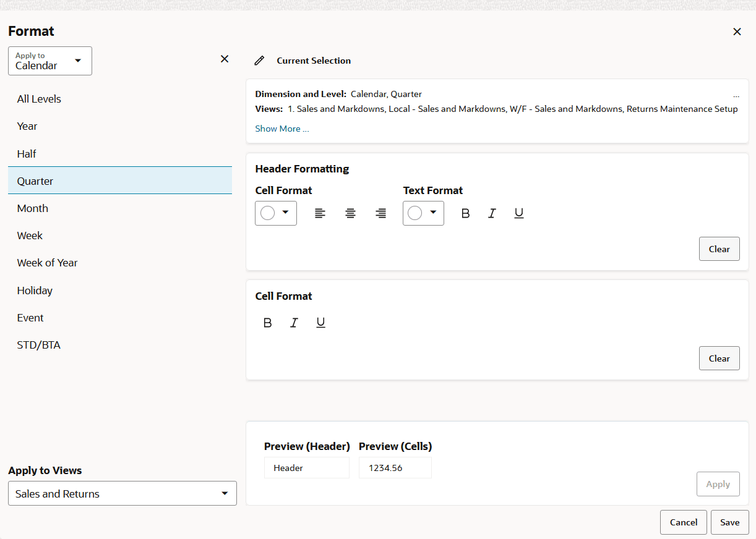Toggle italic in Header Text Format
Image resolution: width=756 pixels, height=539 pixels.
(x=492, y=213)
